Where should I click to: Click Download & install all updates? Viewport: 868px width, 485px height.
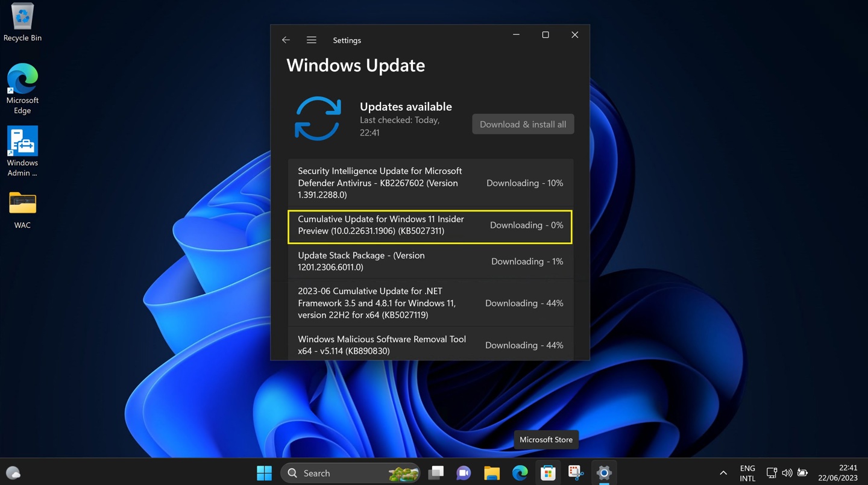(522, 124)
